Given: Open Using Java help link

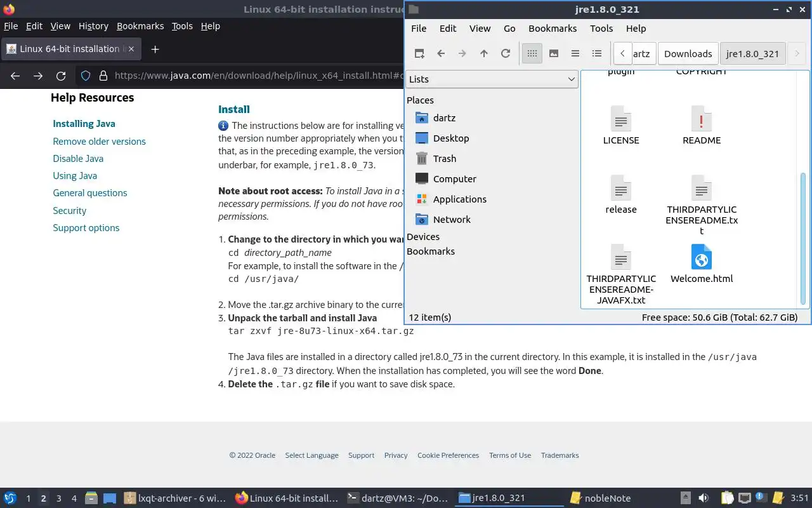Looking at the screenshot, I should coord(75,176).
